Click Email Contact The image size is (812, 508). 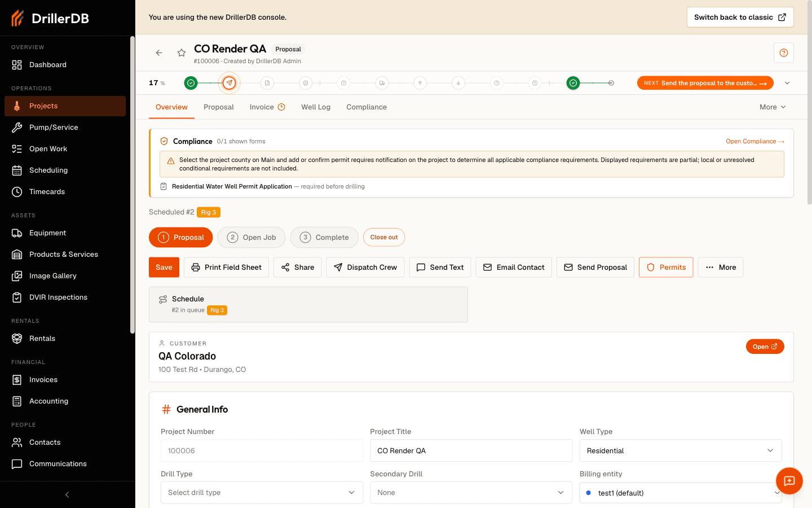pyautogui.click(x=514, y=268)
